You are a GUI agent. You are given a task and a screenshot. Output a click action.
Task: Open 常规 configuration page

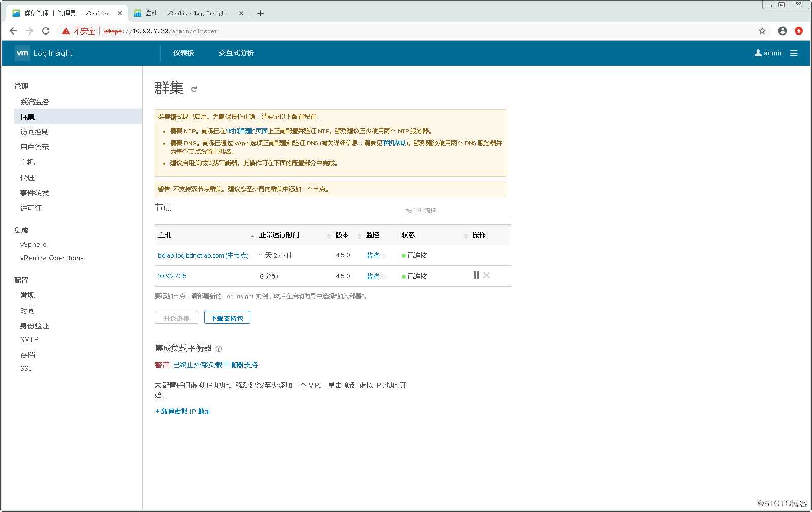point(27,295)
